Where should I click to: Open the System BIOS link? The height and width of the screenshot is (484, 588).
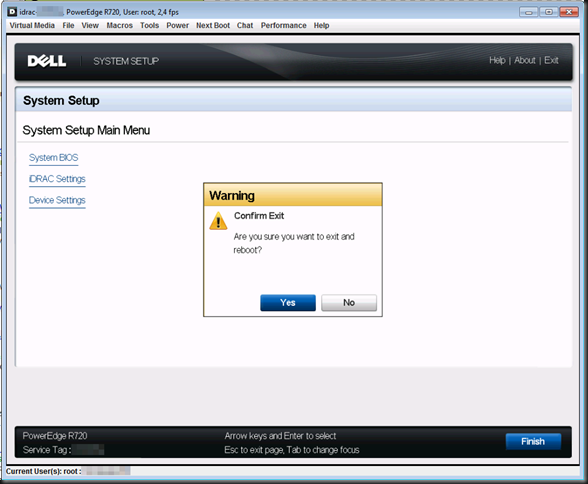tap(54, 158)
